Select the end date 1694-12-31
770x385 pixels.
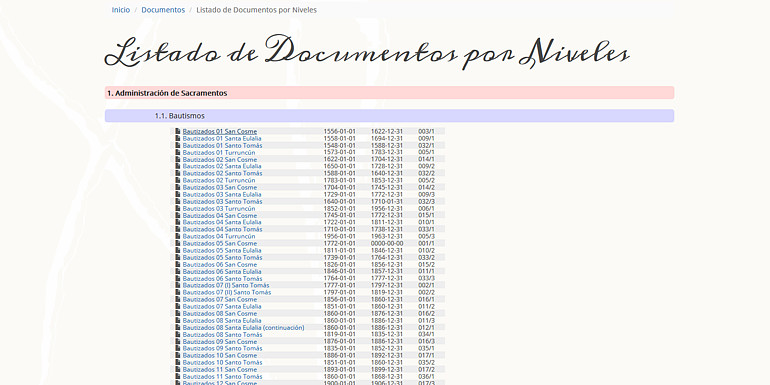tap(387, 138)
